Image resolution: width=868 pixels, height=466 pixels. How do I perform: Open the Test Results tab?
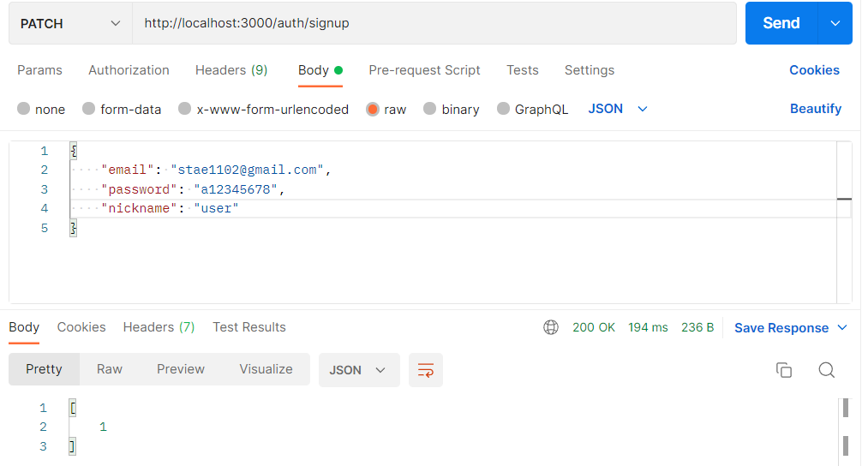point(249,327)
